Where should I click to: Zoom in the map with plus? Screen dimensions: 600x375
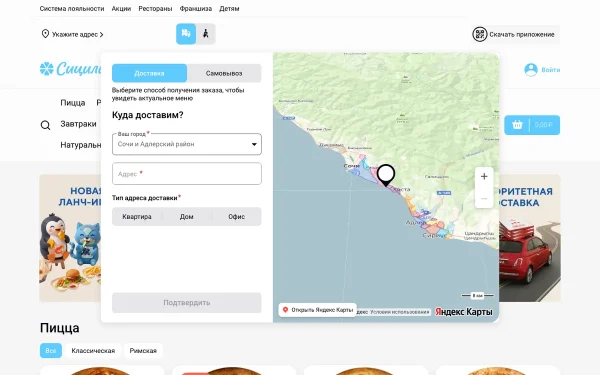coord(484,176)
